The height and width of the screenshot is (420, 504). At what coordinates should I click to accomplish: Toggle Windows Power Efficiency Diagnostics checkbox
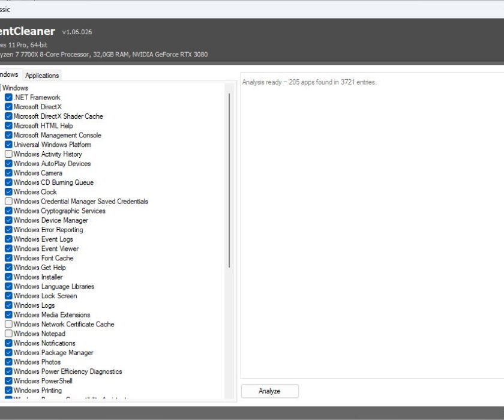(8, 371)
